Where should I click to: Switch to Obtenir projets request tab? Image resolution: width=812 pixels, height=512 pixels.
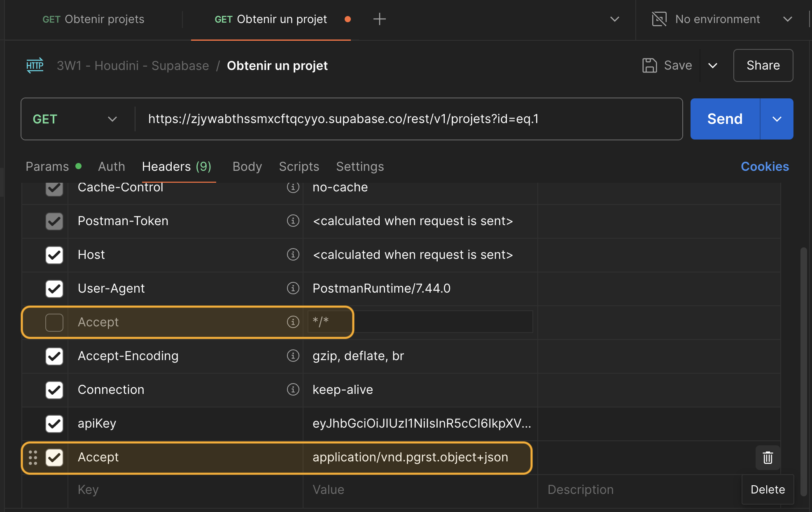(x=93, y=19)
